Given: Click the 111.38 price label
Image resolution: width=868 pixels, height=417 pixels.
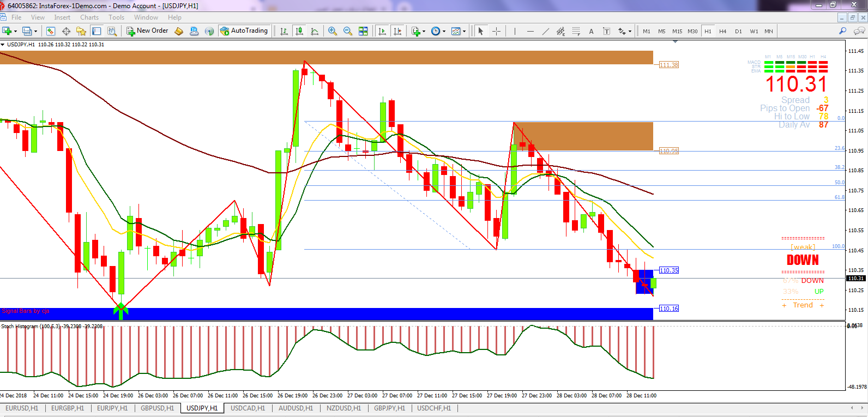Looking at the screenshot, I should tap(669, 65).
